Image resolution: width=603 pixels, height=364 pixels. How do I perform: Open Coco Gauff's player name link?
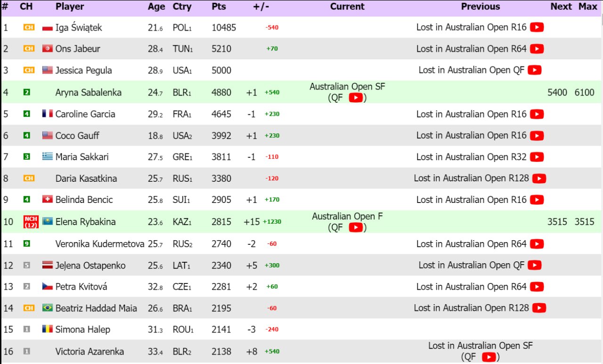tap(77, 136)
